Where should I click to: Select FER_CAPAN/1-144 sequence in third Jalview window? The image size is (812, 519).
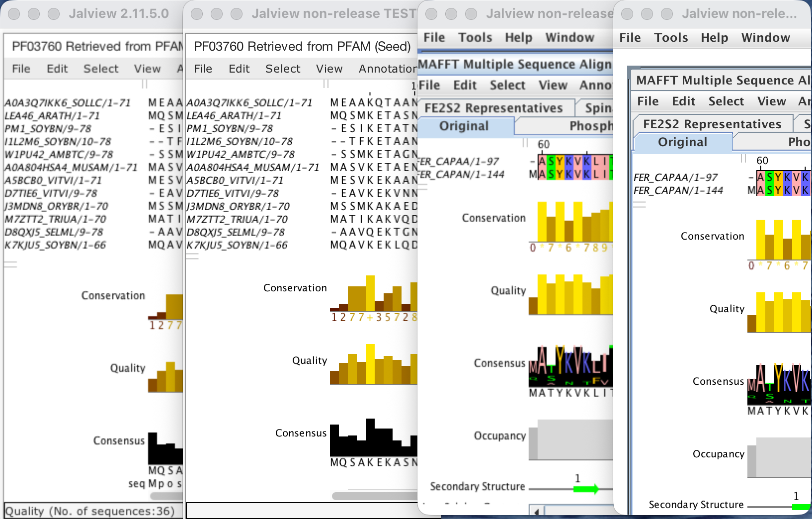click(462, 174)
